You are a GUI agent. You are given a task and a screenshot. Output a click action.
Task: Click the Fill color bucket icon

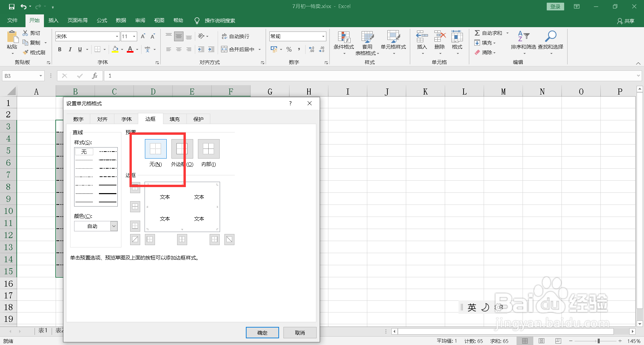(x=115, y=49)
